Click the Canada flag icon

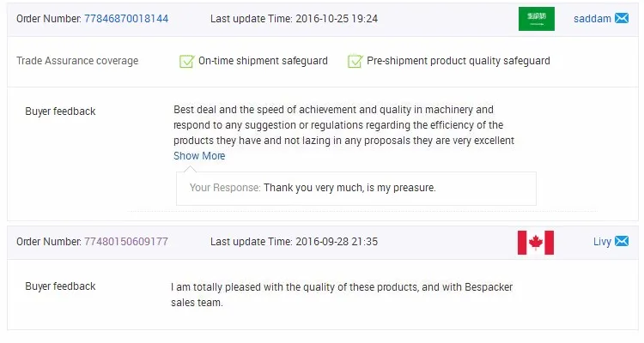pos(536,243)
